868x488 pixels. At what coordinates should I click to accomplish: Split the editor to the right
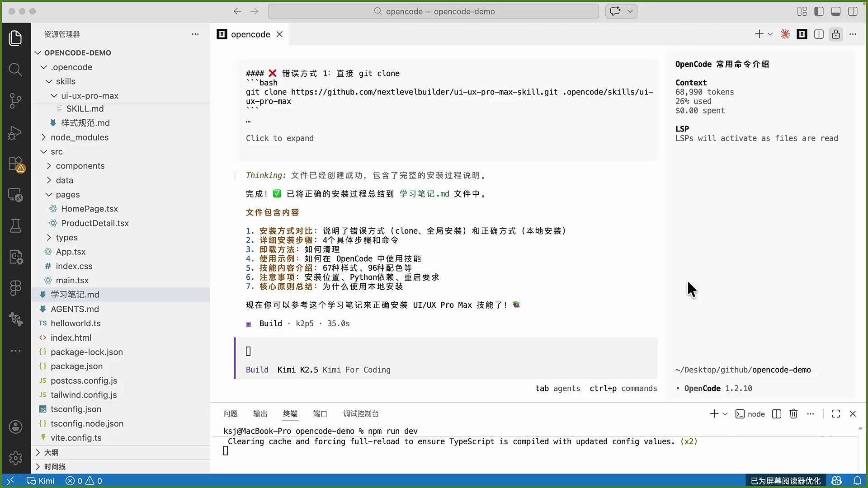(x=819, y=34)
